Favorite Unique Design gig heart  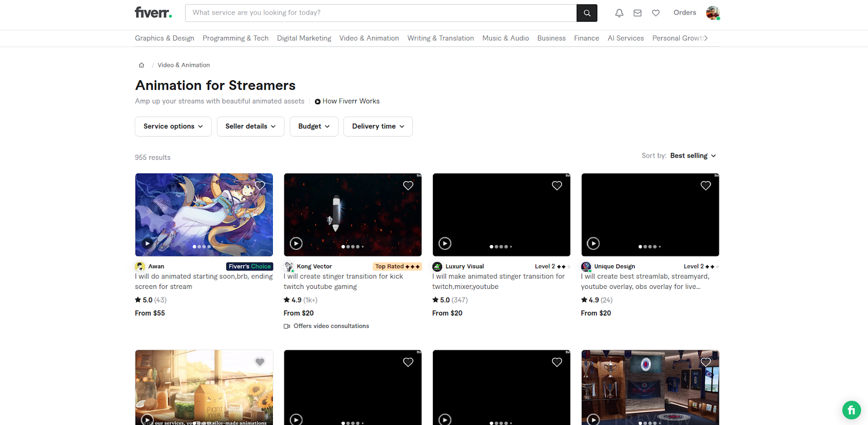[x=706, y=185]
